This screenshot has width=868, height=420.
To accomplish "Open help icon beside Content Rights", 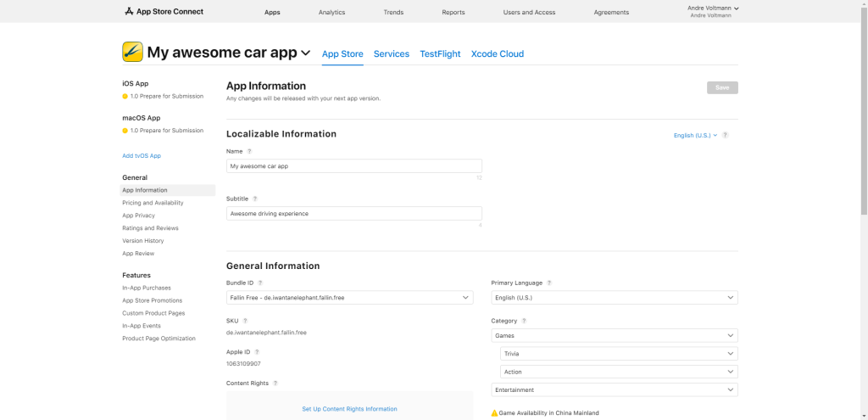I will tap(275, 384).
